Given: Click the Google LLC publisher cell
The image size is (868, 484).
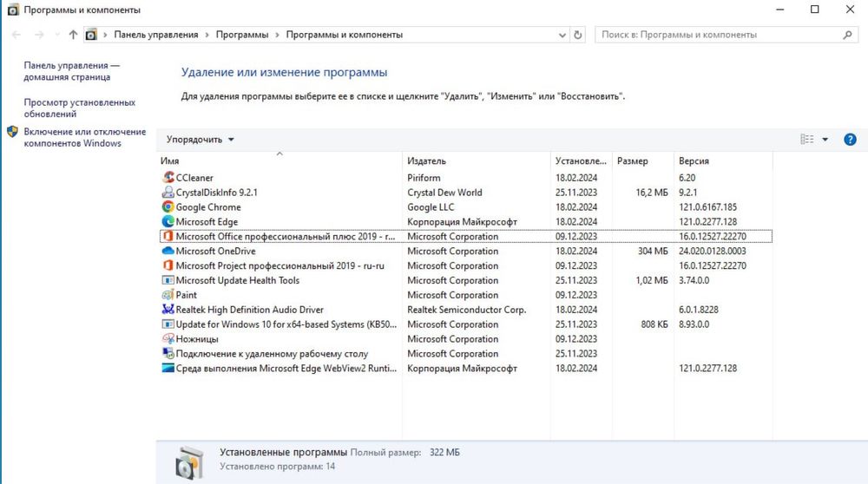Looking at the screenshot, I should tap(431, 207).
